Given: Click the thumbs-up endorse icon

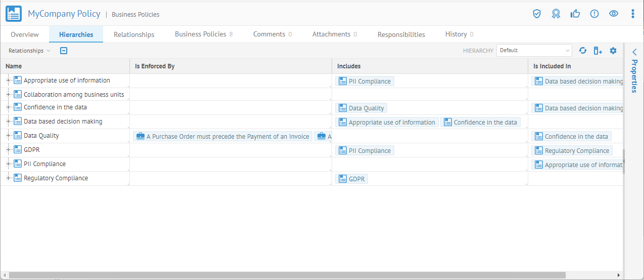Looking at the screenshot, I should [x=575, y=14].
